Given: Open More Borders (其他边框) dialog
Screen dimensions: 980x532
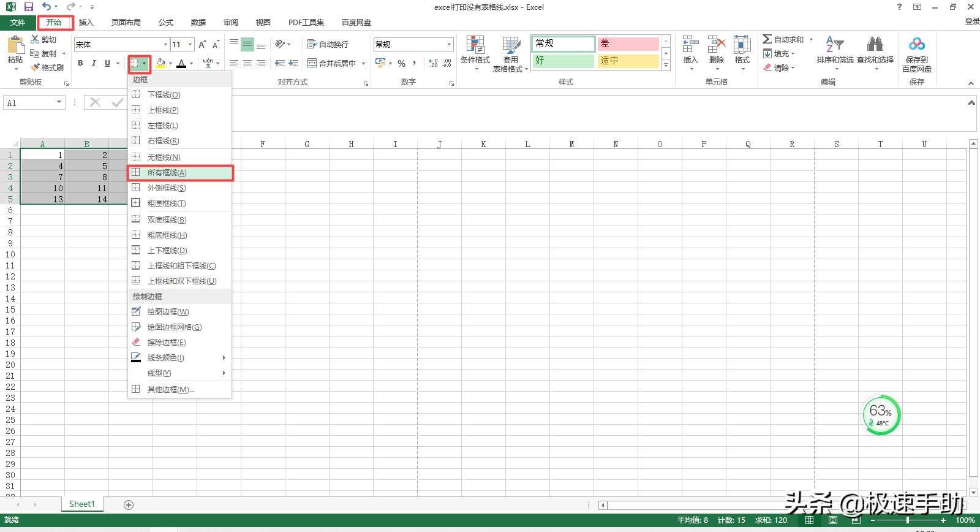Looking at the screenshot, I should [x=179, y=389].
